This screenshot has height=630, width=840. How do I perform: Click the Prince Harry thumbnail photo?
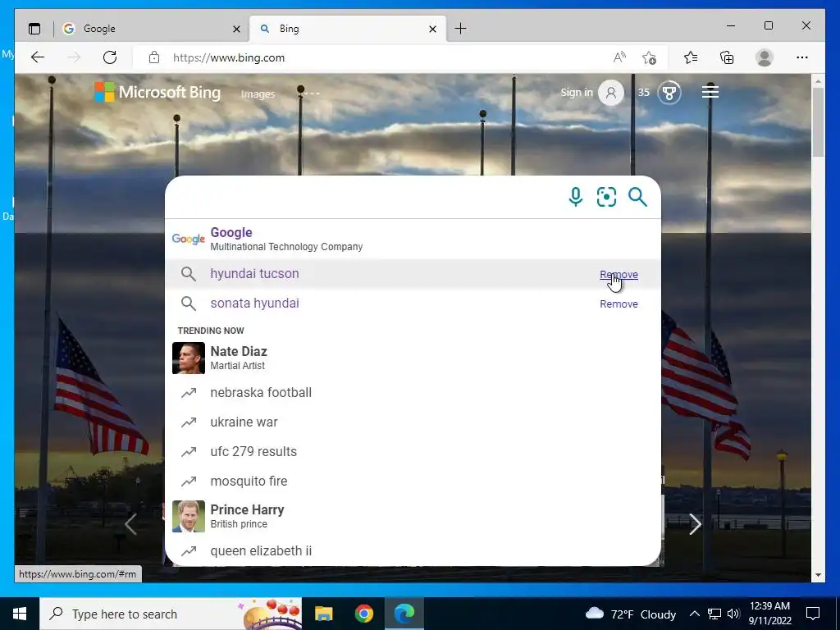(189, 517)
